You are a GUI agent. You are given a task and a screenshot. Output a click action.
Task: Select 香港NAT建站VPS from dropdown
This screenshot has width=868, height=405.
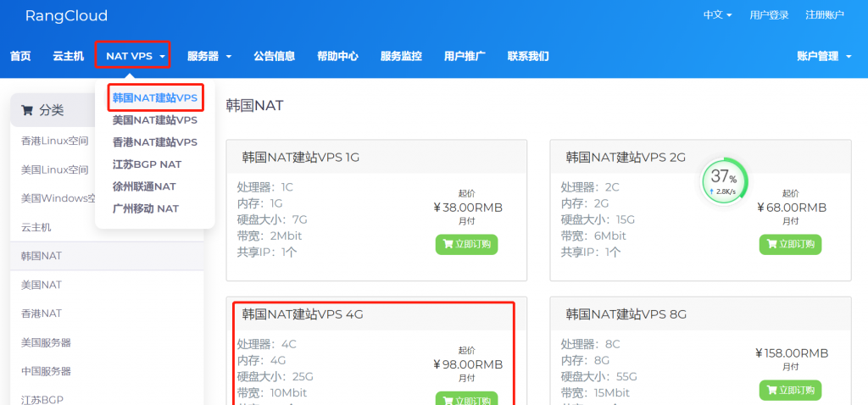(x=155, y=142)
